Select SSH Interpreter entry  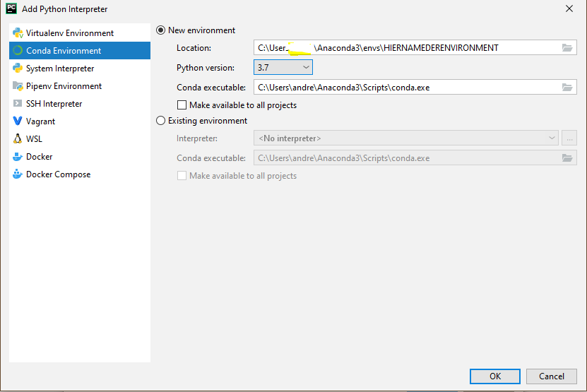tap(80, 103)
